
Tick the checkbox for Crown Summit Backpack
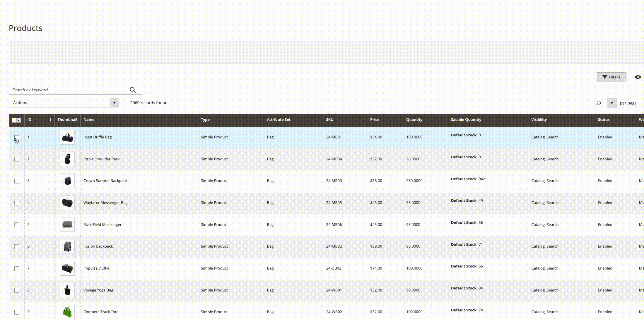pos(17,181)
